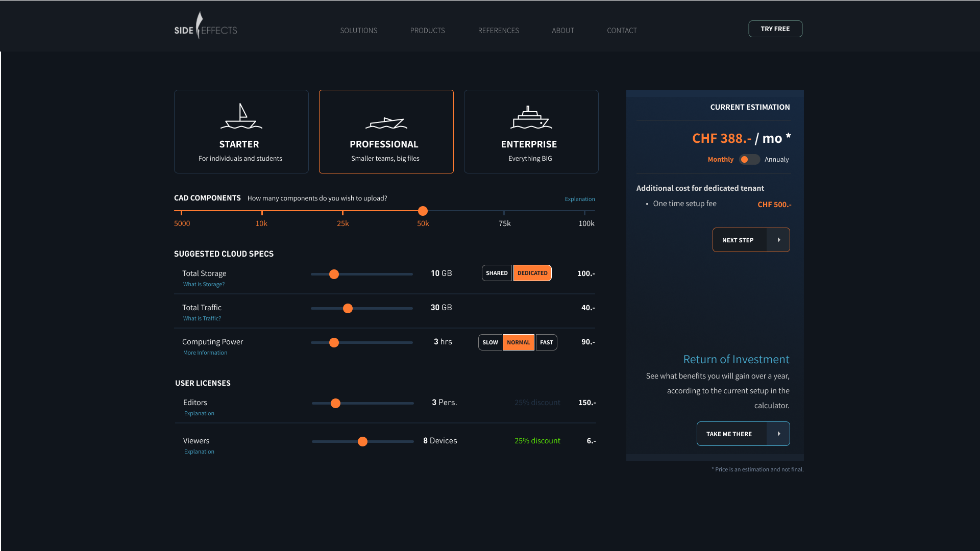Click the Next Step arrow icon
980x551 pixels.
click(778, 240)
